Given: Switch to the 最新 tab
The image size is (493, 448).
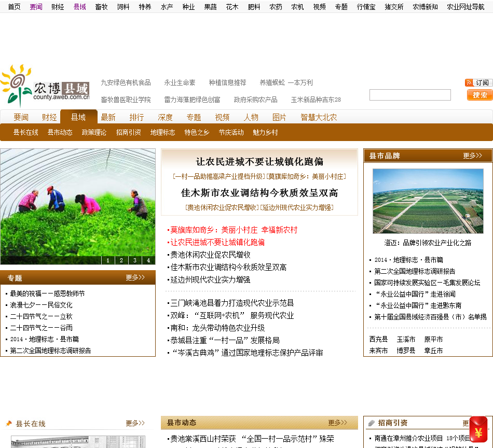Looking at the screenshot, I should [x=108, y=117].
